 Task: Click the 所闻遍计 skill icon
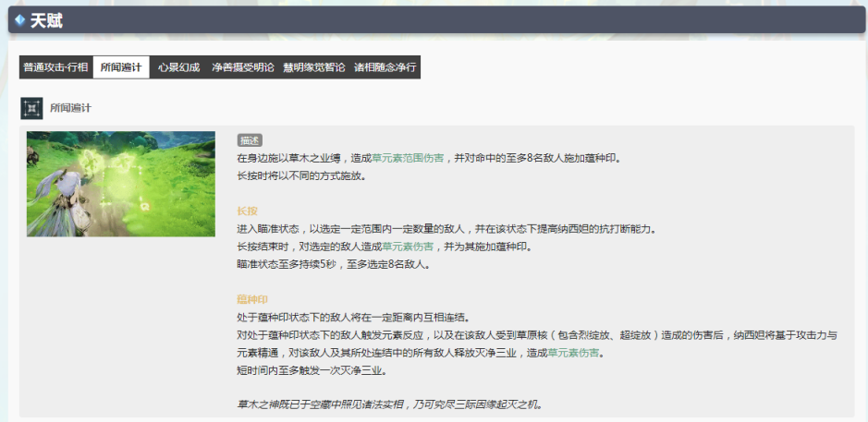pos(31,108)
